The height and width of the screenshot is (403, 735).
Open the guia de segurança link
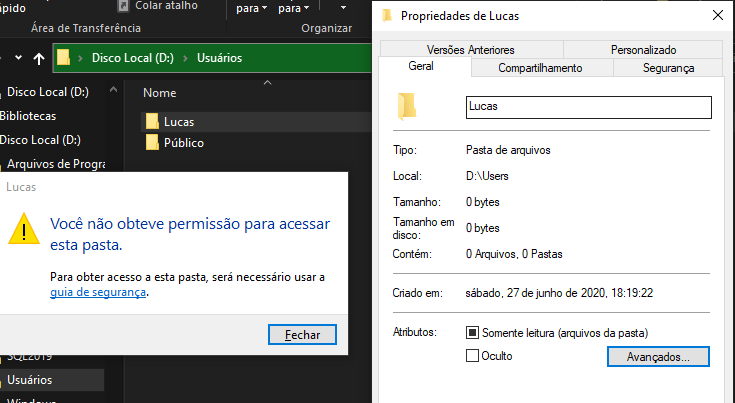click(98, 292)
